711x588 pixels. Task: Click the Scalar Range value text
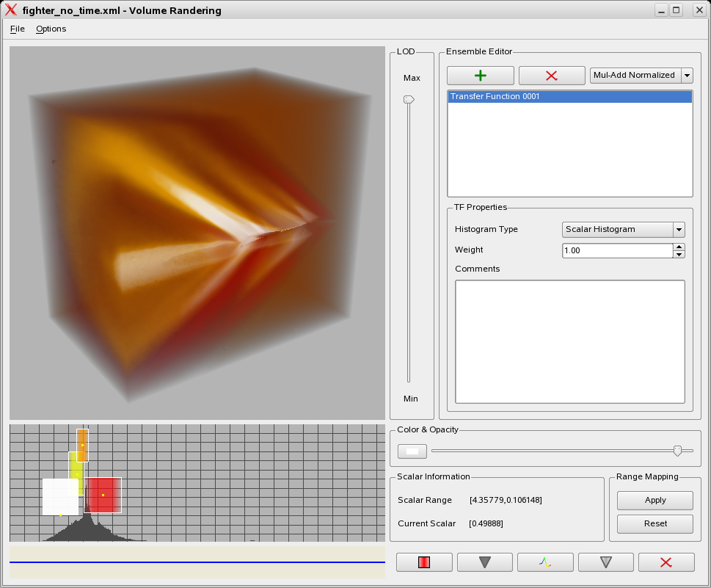(x=506, y=500)
